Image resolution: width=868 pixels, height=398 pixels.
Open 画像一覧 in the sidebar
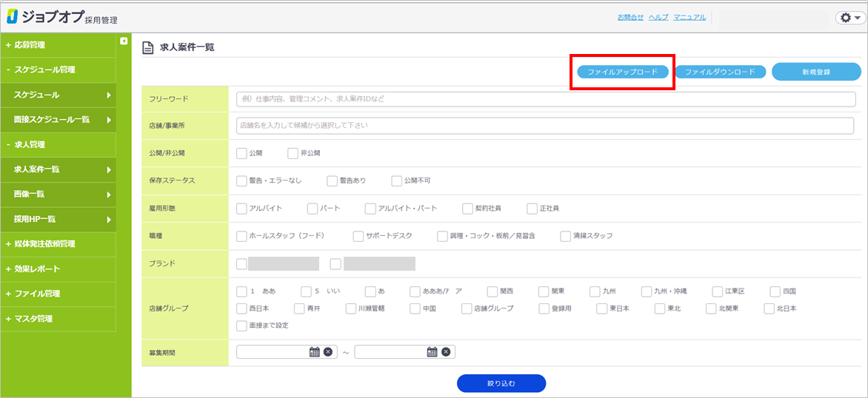tap(58, 195)
